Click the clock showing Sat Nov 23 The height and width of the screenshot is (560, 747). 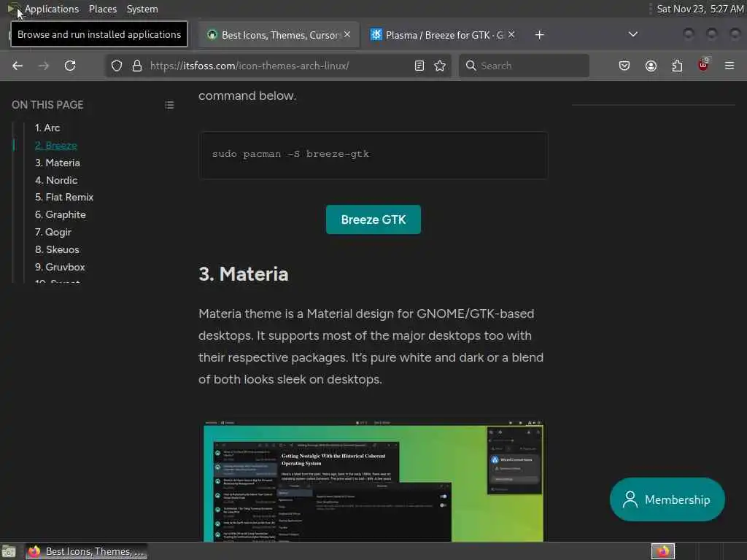coord(700,9)
